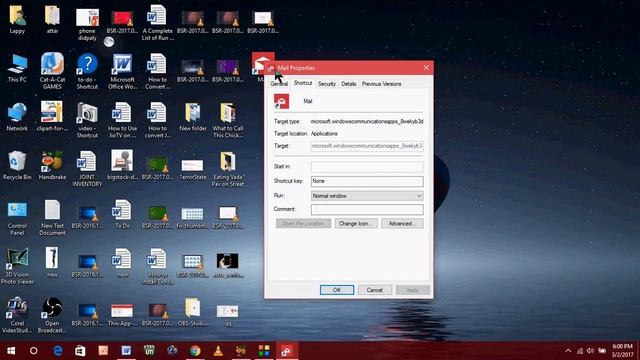Focus the Start in field
This screenshot has height=360, width=640.
(367, 167)
